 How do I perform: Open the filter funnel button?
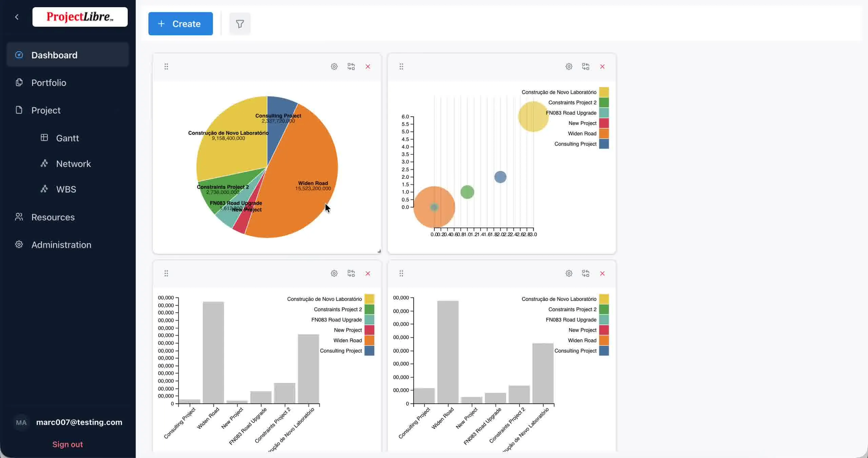240,24
